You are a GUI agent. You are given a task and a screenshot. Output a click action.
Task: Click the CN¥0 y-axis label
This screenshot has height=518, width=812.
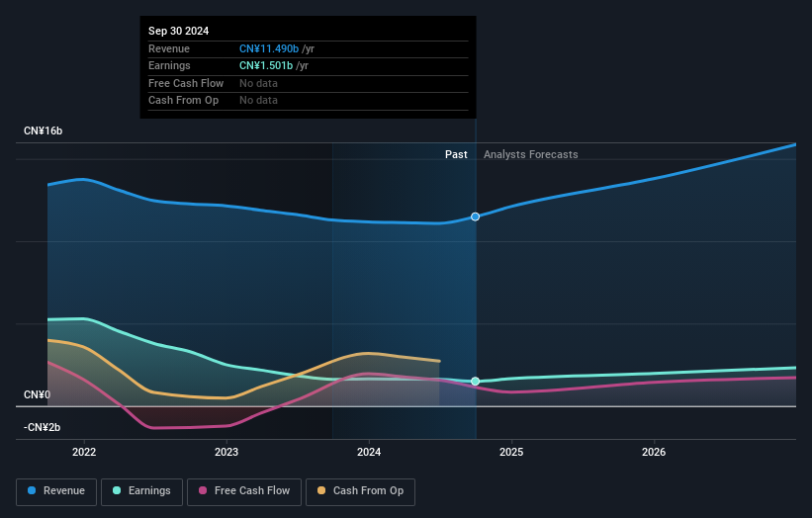click(x=37, y=394)
